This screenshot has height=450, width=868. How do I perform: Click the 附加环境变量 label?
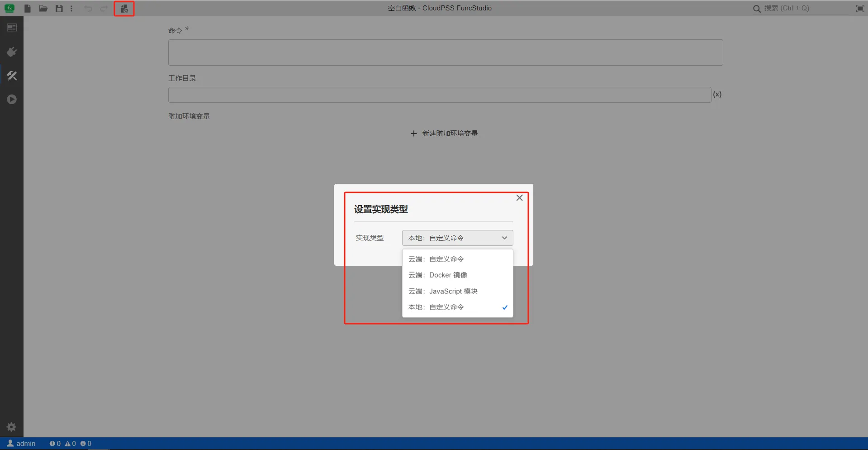coord(189,116)
